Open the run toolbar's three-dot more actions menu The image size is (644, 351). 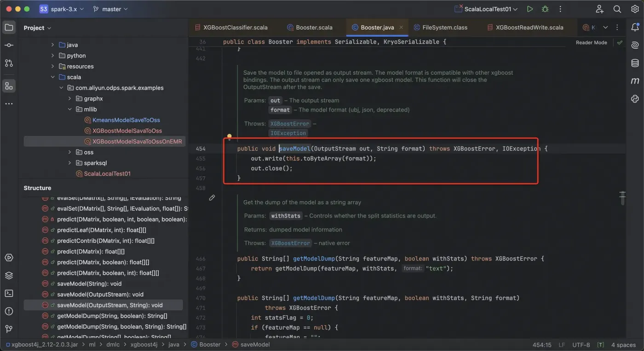[560, 9]
